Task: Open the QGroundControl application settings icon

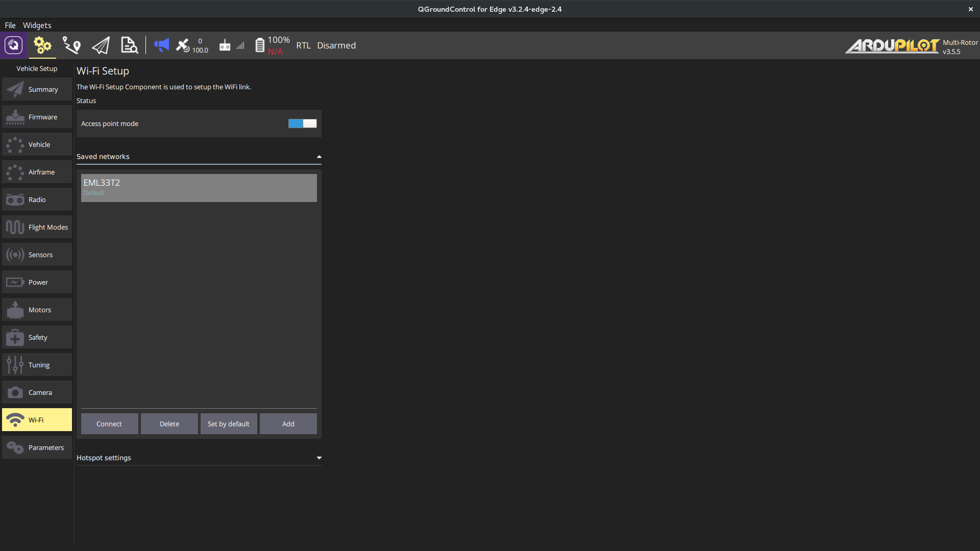Action: click(14, 45)
